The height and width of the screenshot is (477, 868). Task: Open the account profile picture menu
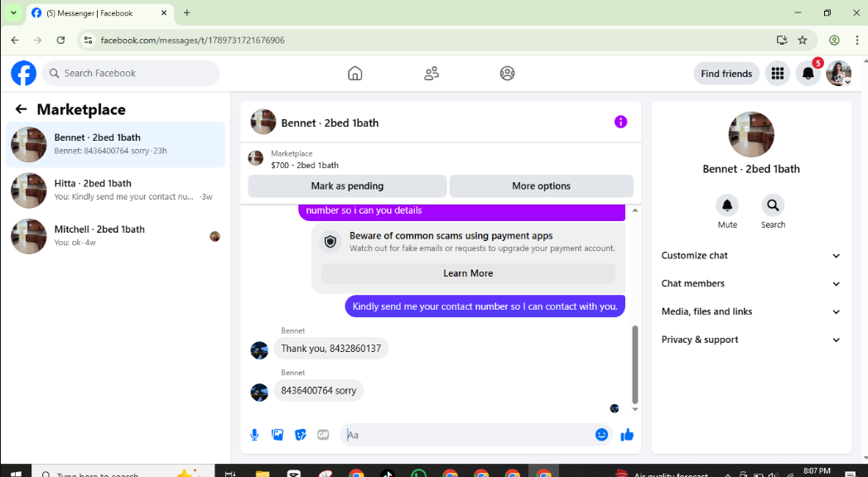pos(839,73)
